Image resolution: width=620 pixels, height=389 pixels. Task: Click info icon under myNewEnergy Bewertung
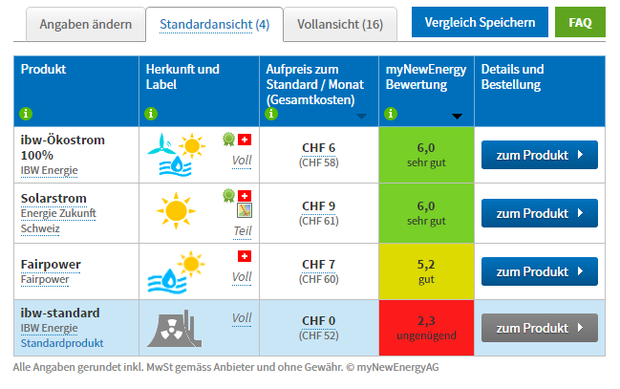click(391, 114)
